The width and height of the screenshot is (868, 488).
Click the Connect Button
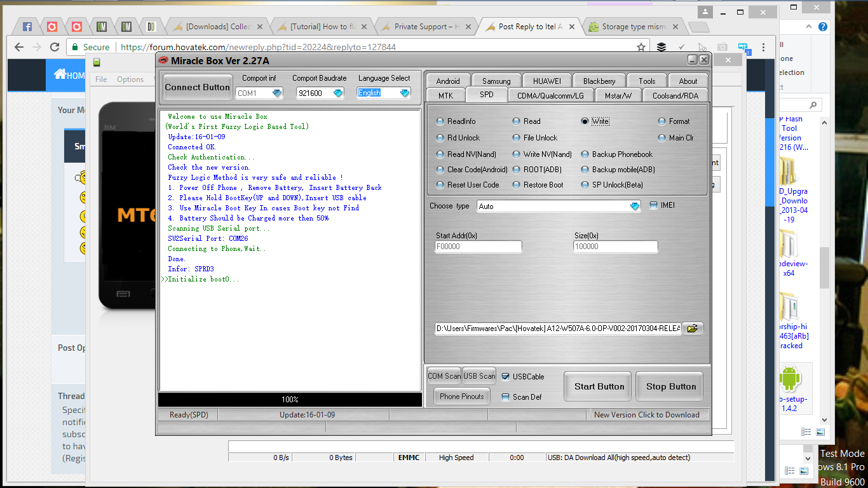pos(198,87)
